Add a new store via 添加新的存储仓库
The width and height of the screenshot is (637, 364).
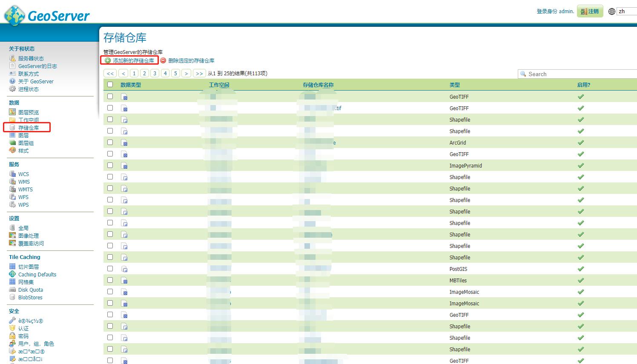click(133, 61)
